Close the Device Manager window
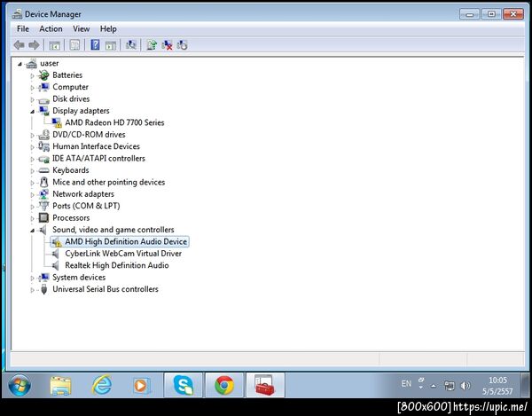Image resolution: width=532 pixels, height=416 pixels. click(513, 14)
